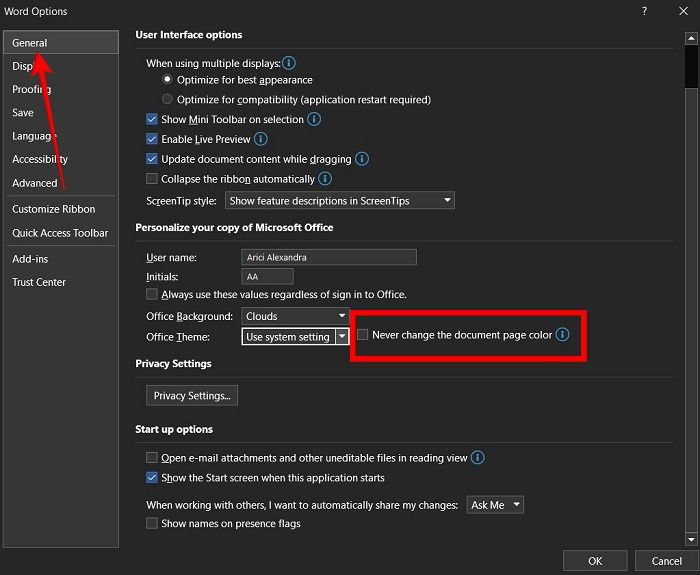Open the Customize Ribbon section
700x575 pixels.
pyautogui.click(x=54, y=209)
